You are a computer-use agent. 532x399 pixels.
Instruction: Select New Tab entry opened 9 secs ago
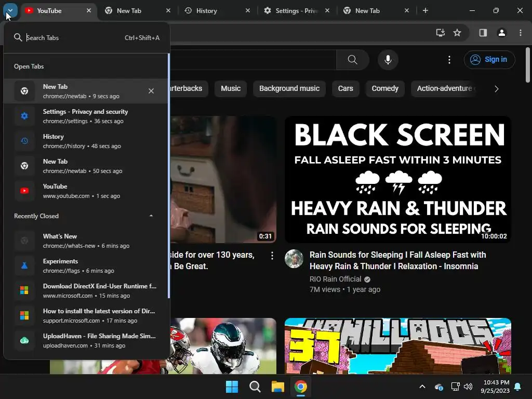[x=86, y=91]
